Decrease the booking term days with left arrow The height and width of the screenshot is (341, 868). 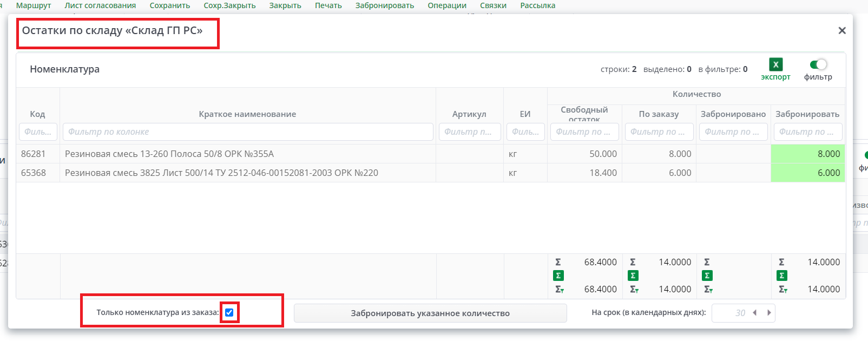754,313
